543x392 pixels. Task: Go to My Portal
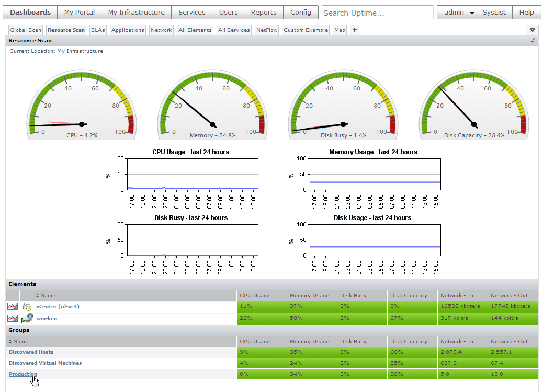pyautogui.click(x=80, y=13)
